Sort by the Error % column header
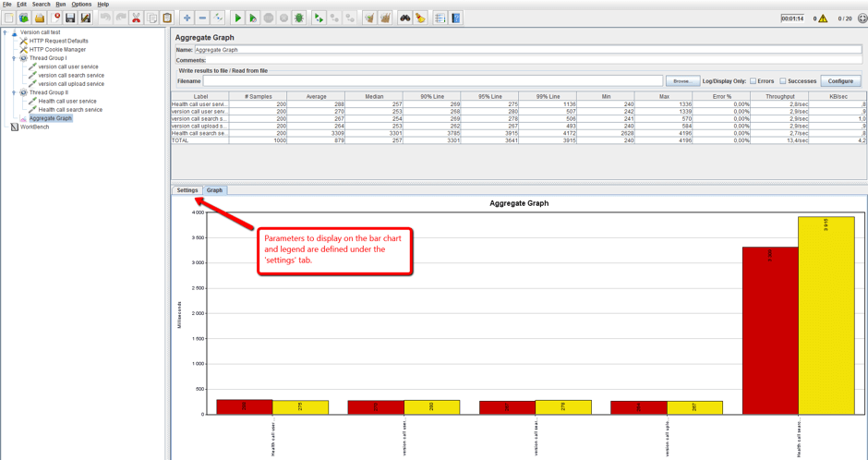 (722, 96)
